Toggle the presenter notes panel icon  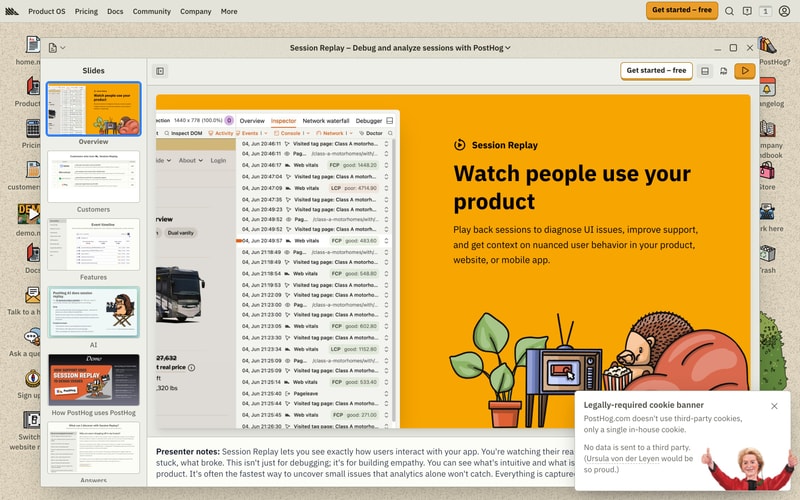coord(705,71)
